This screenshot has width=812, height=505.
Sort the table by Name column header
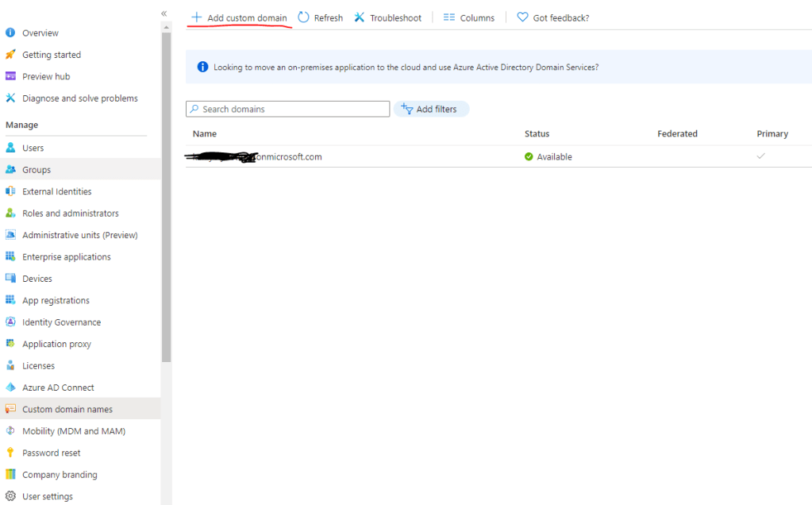pyautogui.click(x=205, y=133)
